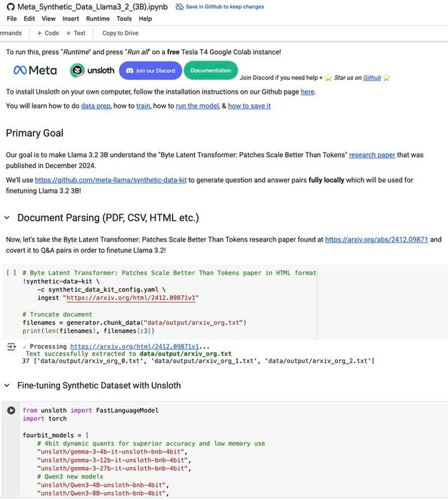
Task: Click the green Documentation button
Action: coord(211,70)
